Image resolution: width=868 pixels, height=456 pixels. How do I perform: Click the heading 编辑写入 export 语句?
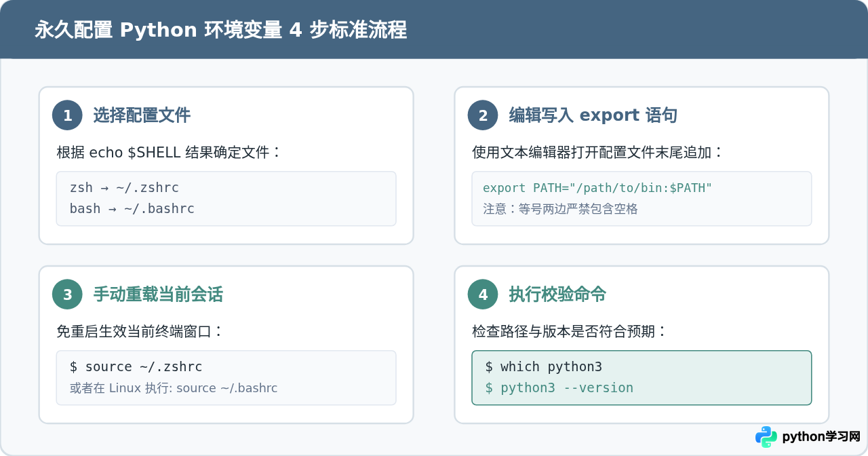point(593,115)
